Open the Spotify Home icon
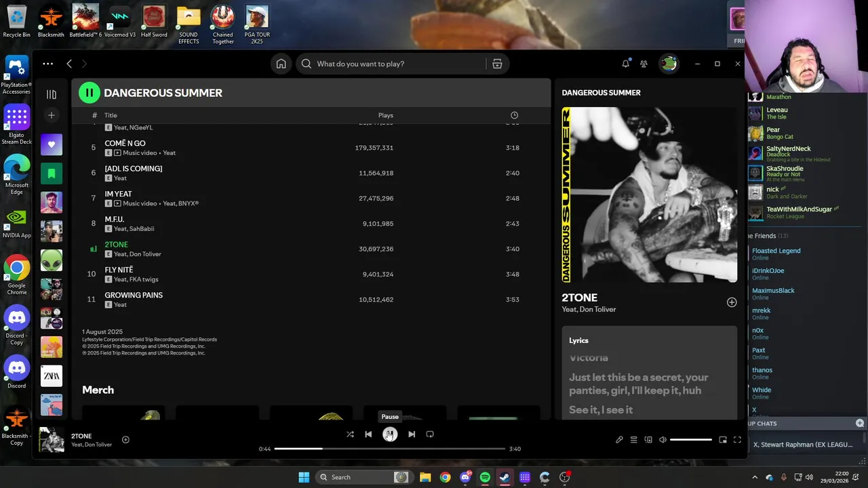The height and width of the screenshot is (488, 868). coord(281,64)
